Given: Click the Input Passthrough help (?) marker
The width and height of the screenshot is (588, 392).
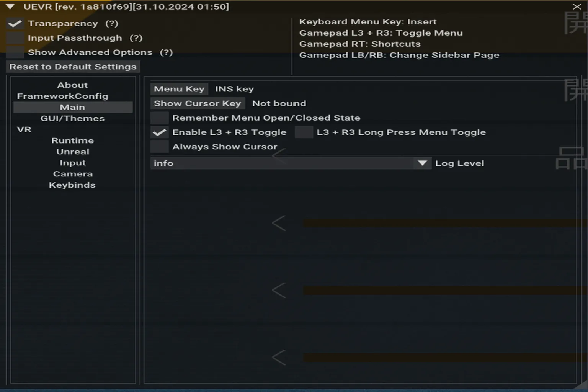Looking at the screenshot, I should (x=136, y=38).
